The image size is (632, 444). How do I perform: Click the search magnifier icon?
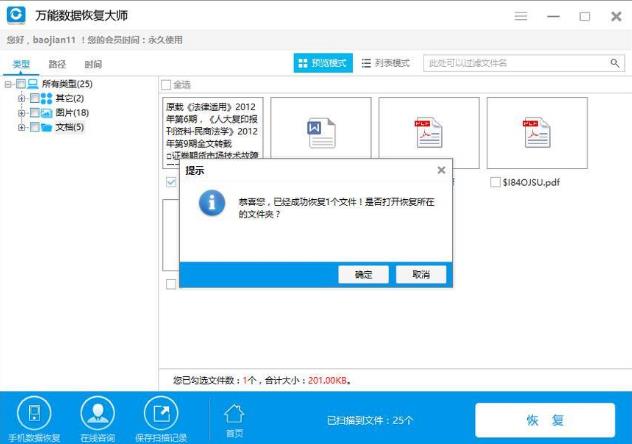coord(616,63)
